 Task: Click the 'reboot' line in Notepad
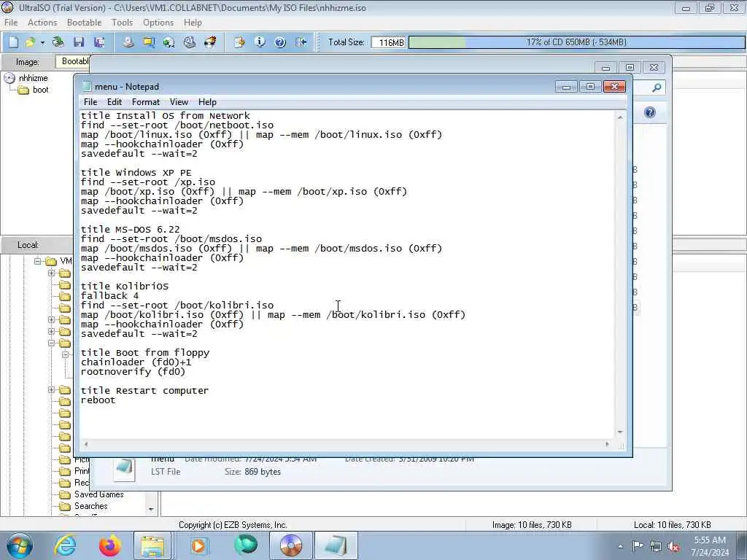(98, 400)
